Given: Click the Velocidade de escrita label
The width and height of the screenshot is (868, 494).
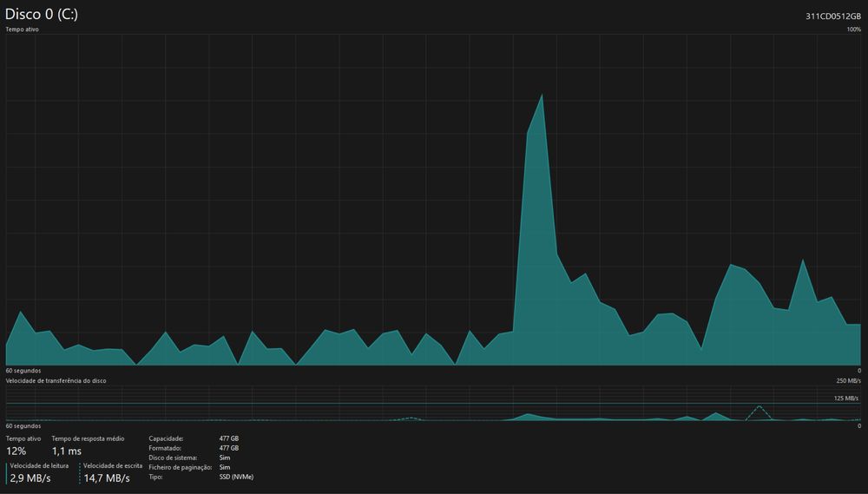Looking at the screenshot, I should [x=113, y=465].
